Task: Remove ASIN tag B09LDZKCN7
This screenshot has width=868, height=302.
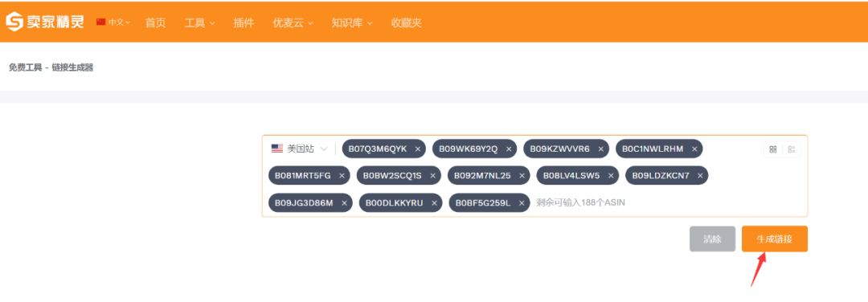Action: coord(700,176)
